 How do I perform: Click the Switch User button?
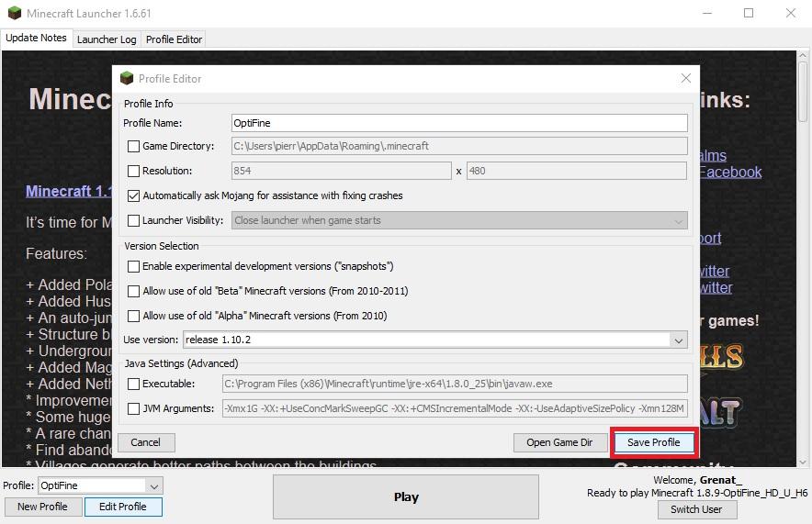pyautogui.click(x=696, y=509)
